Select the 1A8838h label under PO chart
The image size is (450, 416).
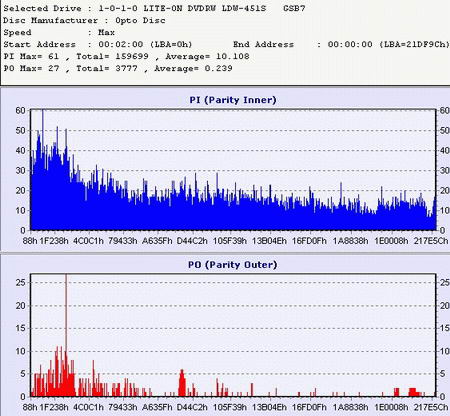point(350,407)
